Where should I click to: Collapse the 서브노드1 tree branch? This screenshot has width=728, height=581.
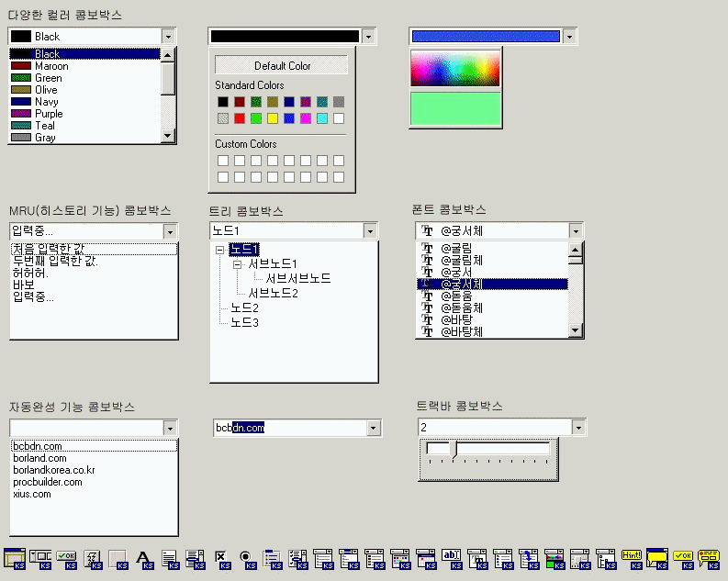(x=237, y=264)
